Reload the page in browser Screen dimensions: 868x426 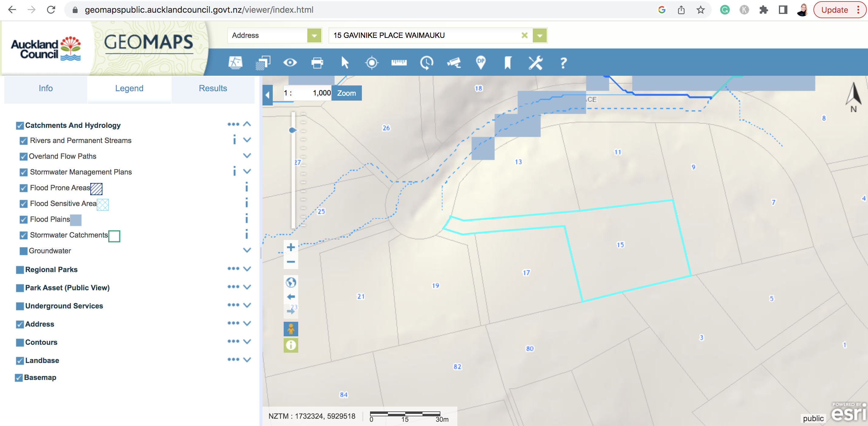point(51,10)
